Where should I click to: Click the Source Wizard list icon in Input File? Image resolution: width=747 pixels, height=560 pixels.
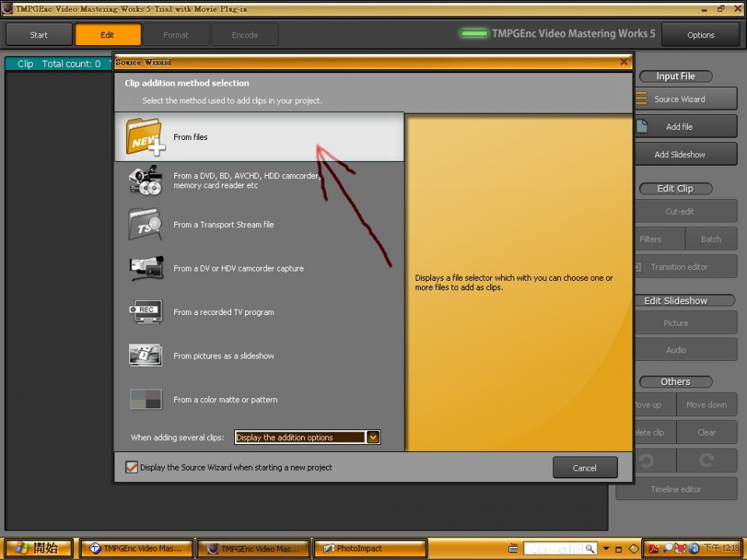coord(641,99)
